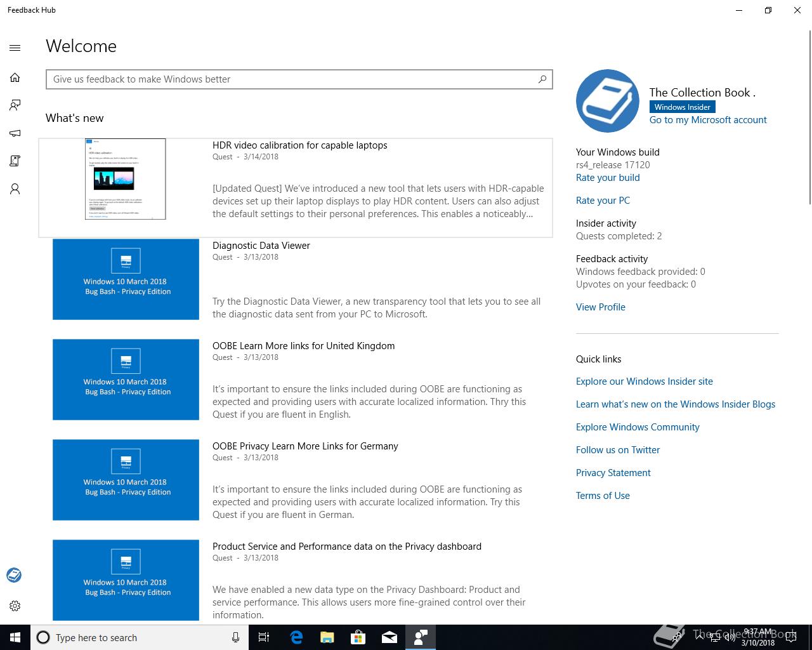
Task: Open Mail app from taskbar
Action: point(389,637)
